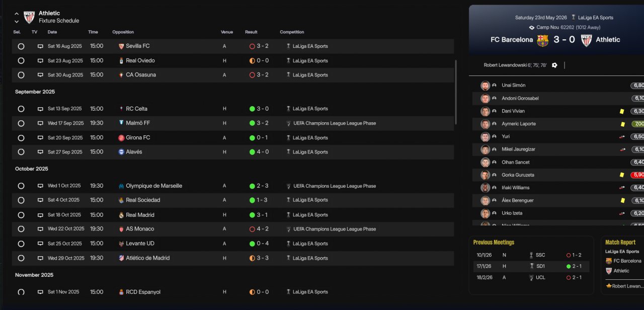The image size is (644, 310).
Task: Go to the previous team using the up chevron
Action: click(17, 14)
